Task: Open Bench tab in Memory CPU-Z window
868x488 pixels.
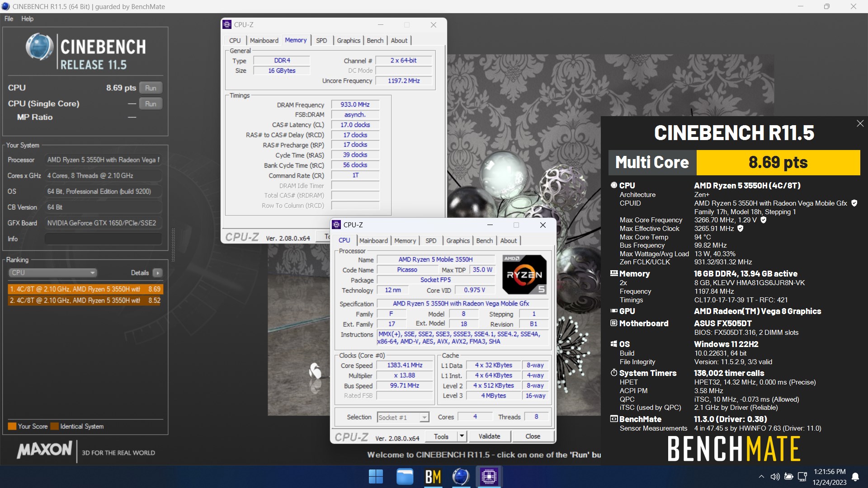Action: pyautogui.click(x=375, y=41)
